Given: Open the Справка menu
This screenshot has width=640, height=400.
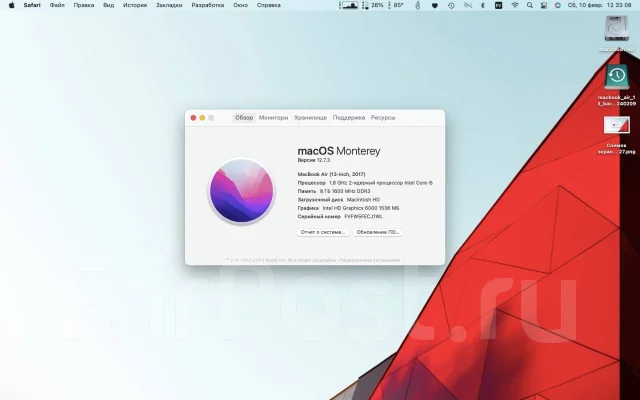Looking at the screenshot, I should (x=269, y=5).
